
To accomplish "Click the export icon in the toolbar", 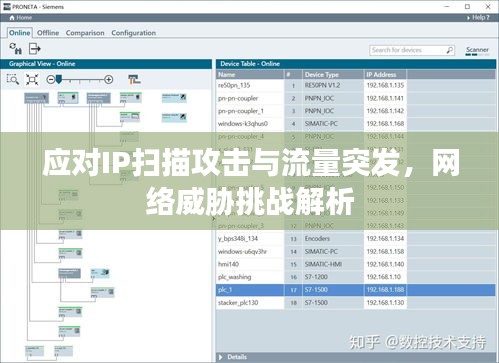I will pos(34,49).
